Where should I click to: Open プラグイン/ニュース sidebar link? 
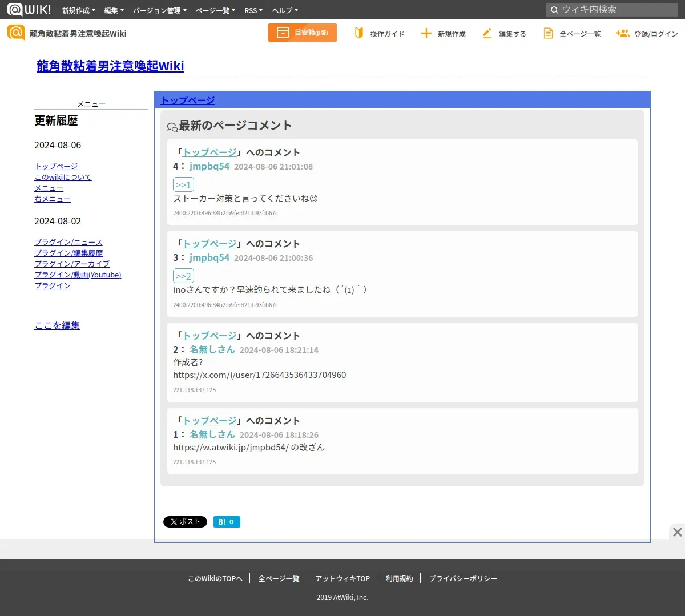[x=68, y=242]
